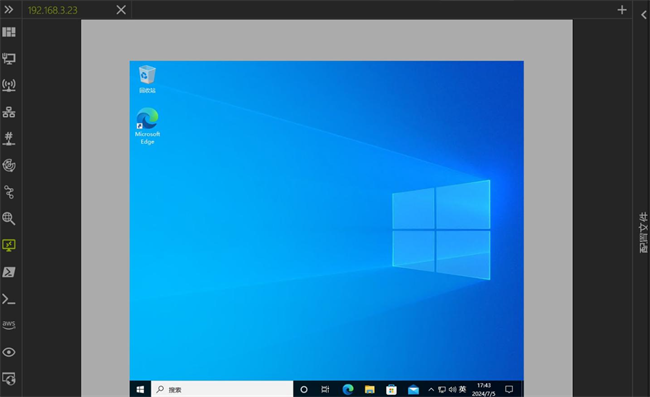
Task: Show hidden tray icons with the caret
Action: click(x=431, y=390)
